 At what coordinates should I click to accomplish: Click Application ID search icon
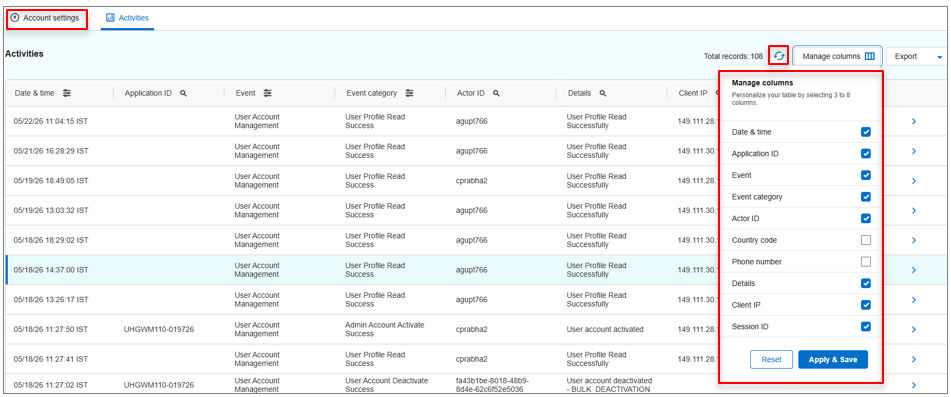point(183,93)
